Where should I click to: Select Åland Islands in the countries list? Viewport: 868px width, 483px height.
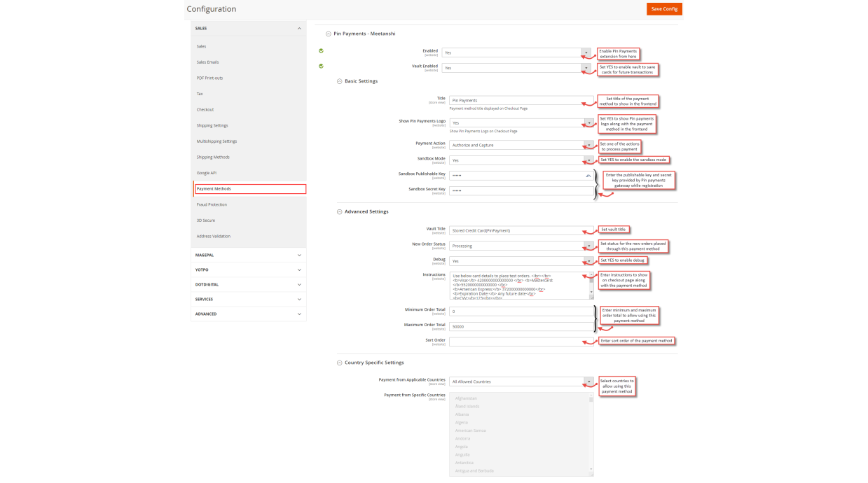pos(467,406)
